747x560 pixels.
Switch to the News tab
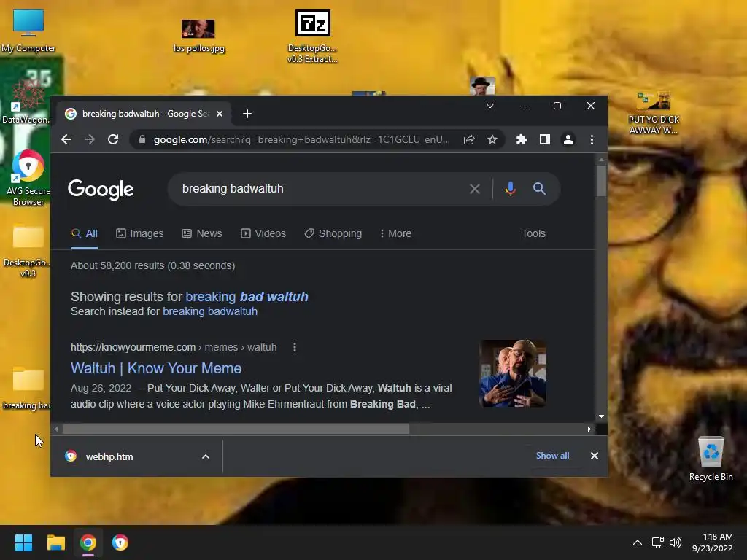tap(202, 233)
